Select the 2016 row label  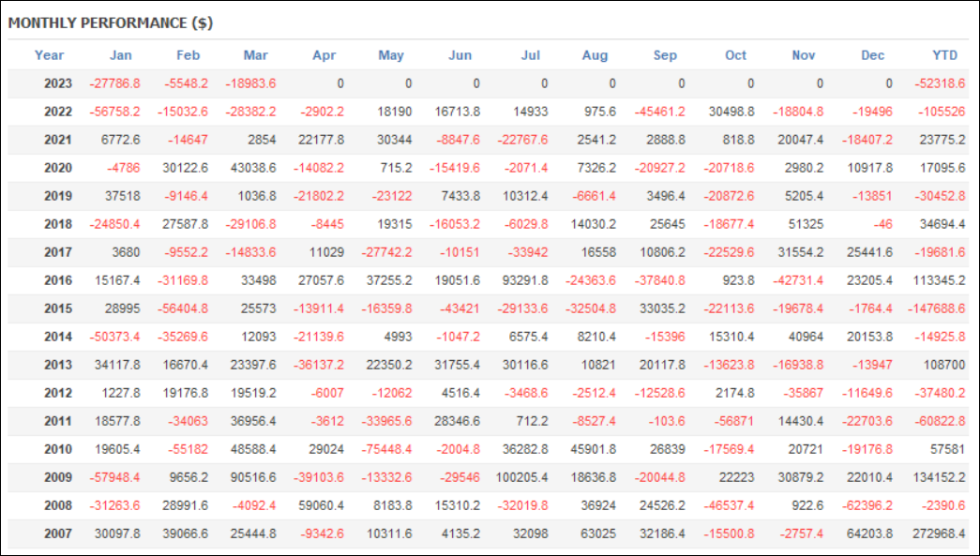(57, 279)
